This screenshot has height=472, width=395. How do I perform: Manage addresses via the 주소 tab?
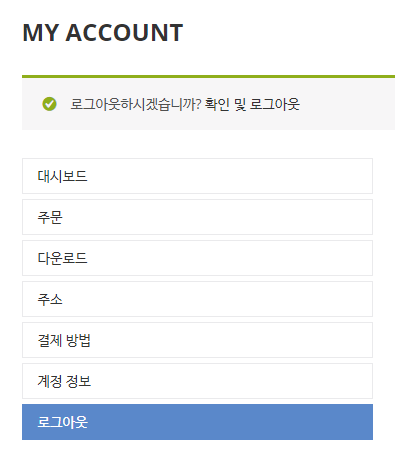pos(197,299)
